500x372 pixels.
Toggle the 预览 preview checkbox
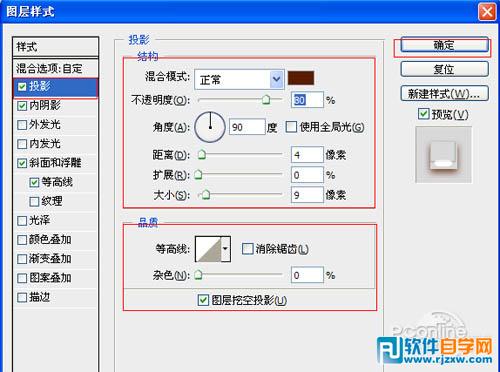pos(423,114)
